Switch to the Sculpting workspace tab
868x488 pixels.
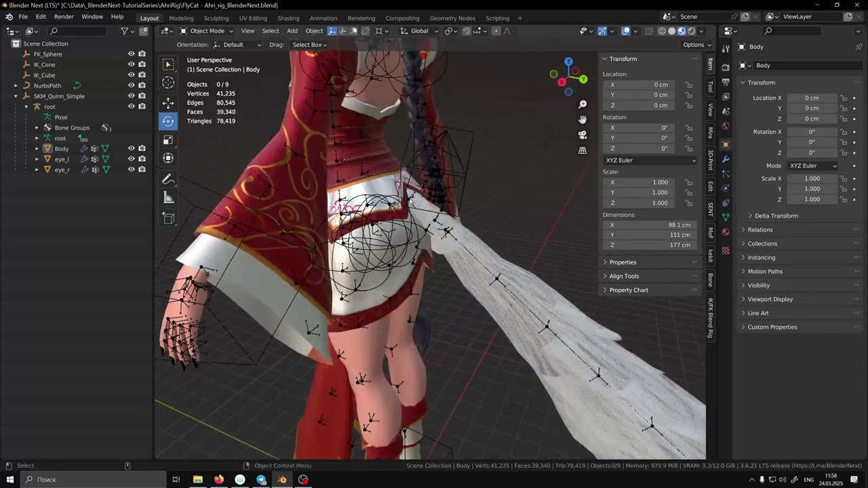pos(216,18)
